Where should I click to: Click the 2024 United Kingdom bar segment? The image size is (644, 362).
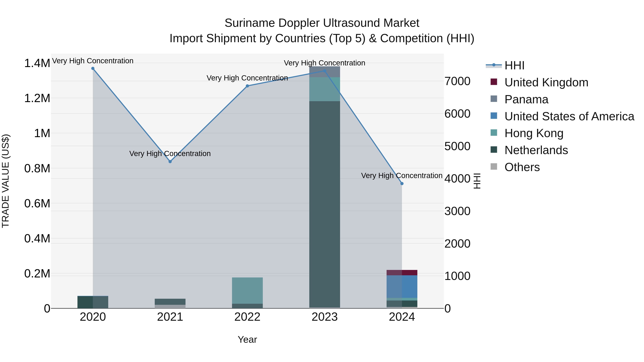point(402,273)
